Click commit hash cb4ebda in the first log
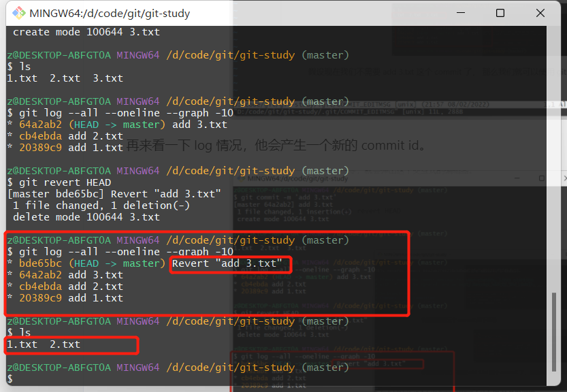567x392 pixels. coord(41,136)
